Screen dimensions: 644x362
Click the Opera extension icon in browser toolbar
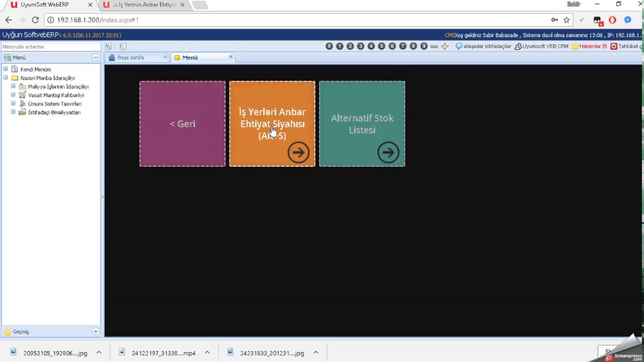[612, 20]
